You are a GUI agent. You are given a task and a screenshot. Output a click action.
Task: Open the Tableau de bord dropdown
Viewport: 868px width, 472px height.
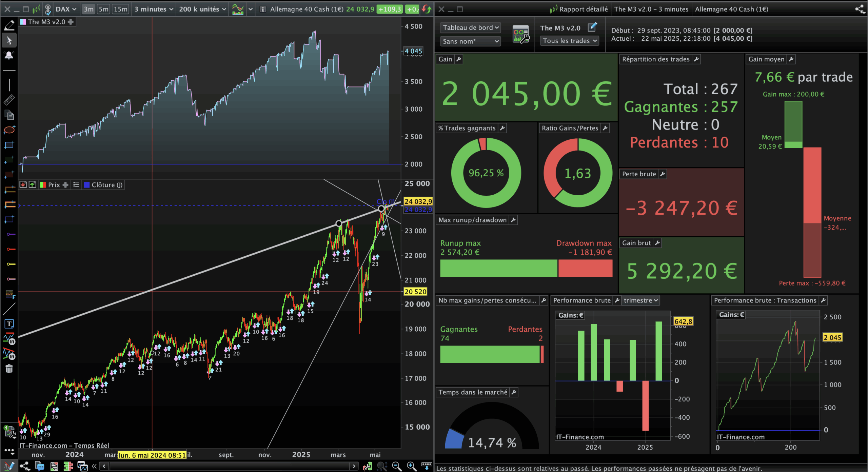click(x=471, y=27)
